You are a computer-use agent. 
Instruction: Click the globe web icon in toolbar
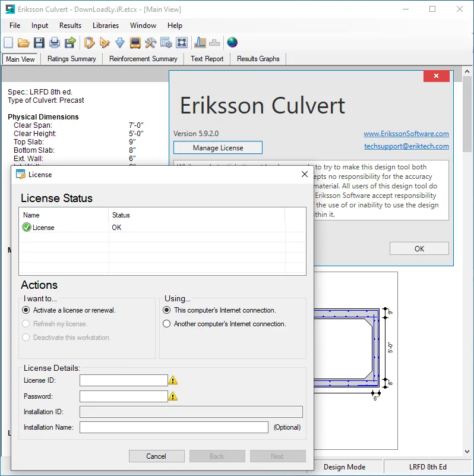[x=232, y=43]
